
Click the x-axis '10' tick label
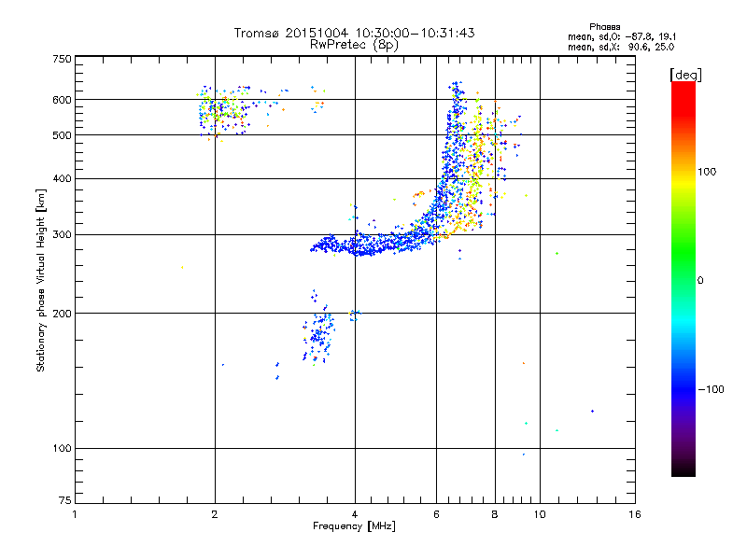540,514
